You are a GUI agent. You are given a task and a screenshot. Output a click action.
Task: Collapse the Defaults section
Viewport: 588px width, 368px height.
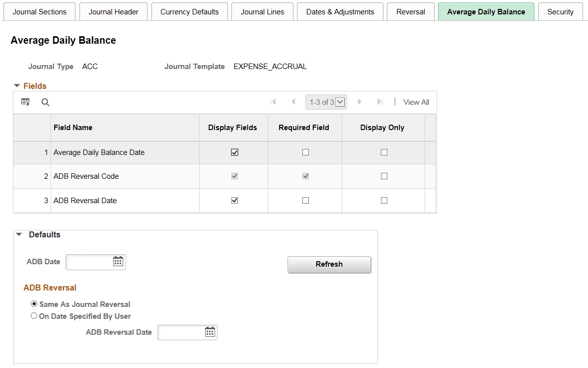click(19, 234)
